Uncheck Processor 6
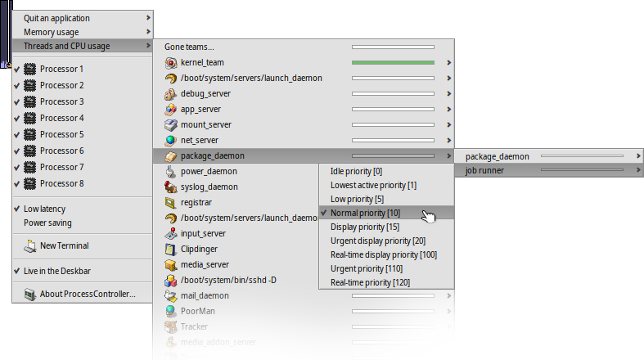Screen dimensions: 644x360 pos(82,151)
